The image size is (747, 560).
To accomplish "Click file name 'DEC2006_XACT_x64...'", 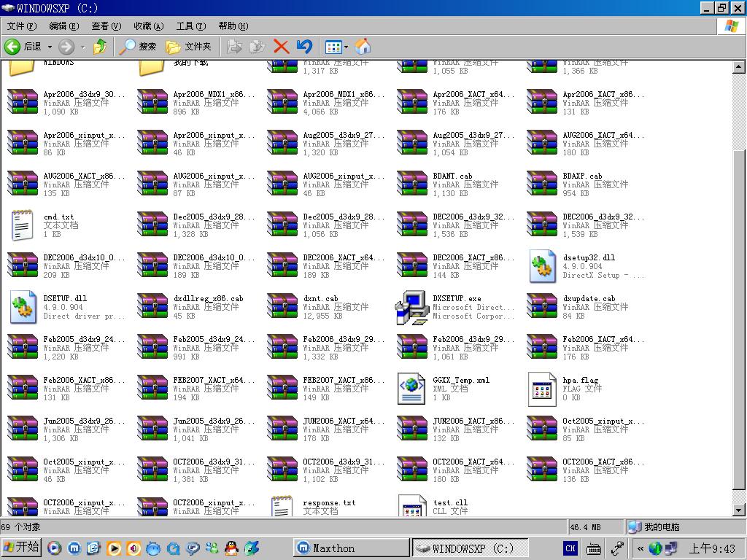I will pos(344,257).
